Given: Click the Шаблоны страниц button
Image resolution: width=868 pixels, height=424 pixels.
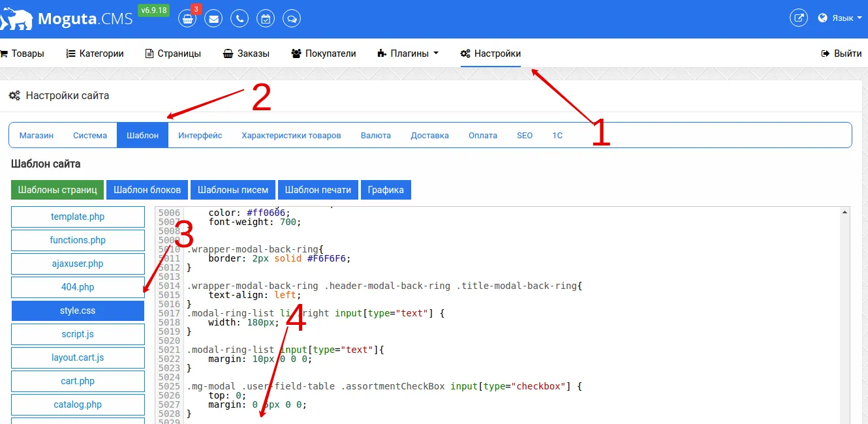Looking at the screenshot, I should [57, 190].
